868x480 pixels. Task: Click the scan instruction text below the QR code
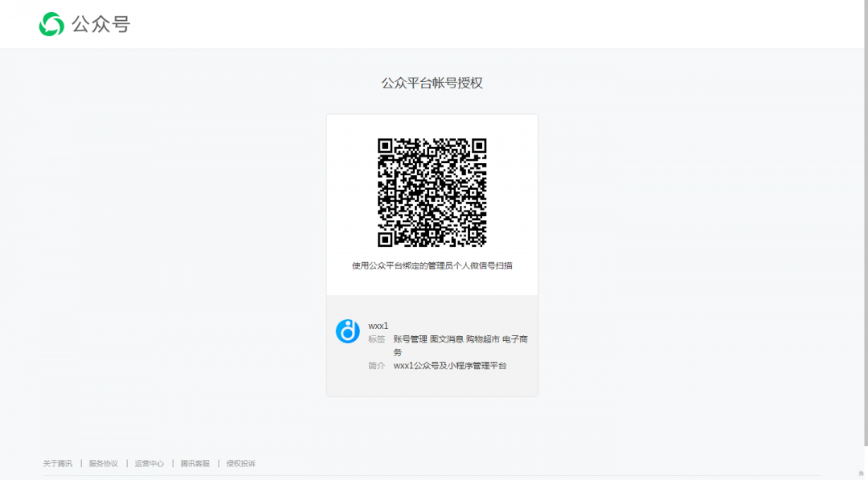[x=432, y=267]
